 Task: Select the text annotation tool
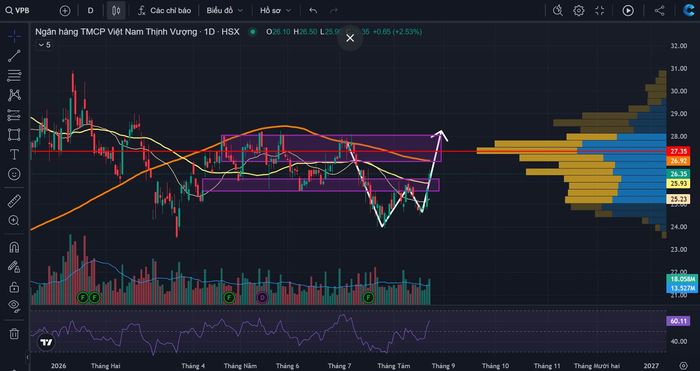(14, 154)
